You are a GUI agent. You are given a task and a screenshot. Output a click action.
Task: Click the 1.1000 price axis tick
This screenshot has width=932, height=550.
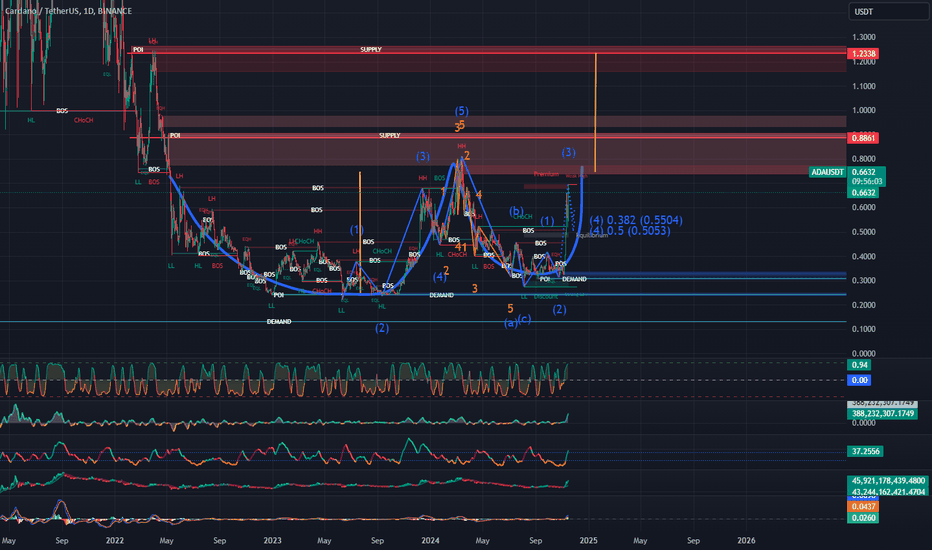pos(864,86)
